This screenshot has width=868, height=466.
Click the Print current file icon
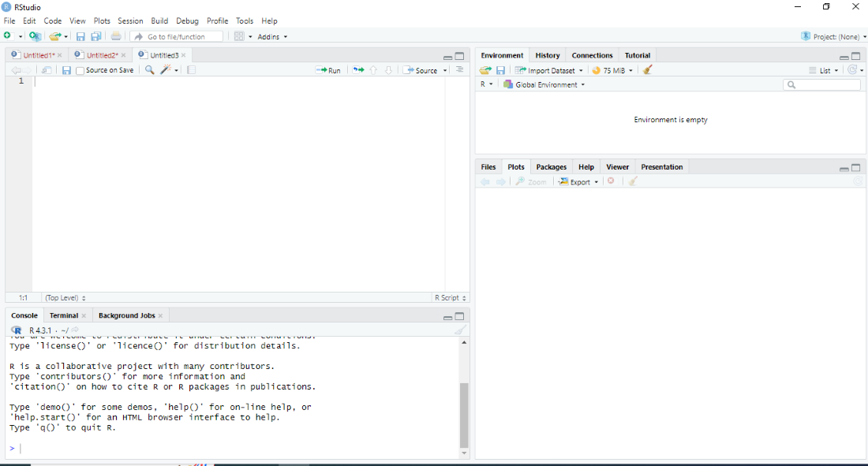click(x=116, y=36)
